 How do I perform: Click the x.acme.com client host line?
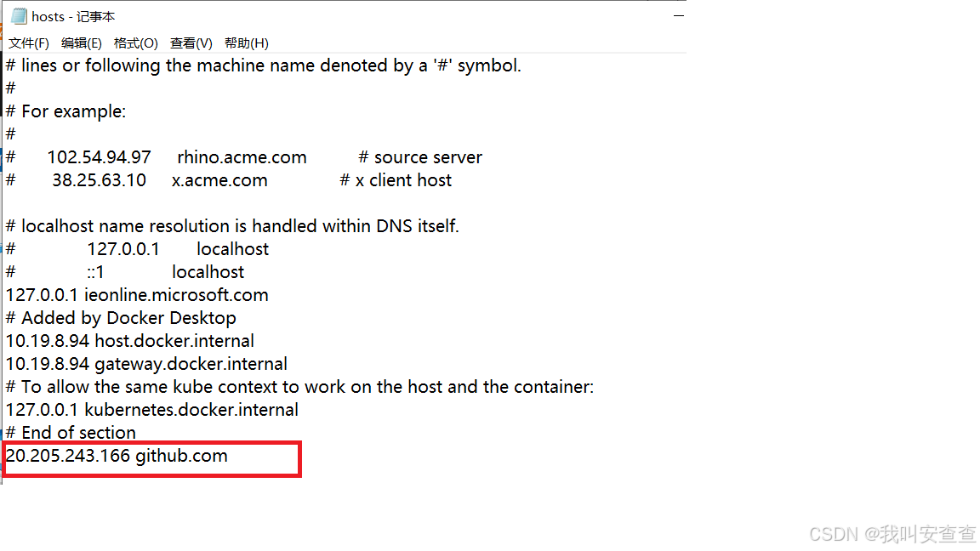219,179
